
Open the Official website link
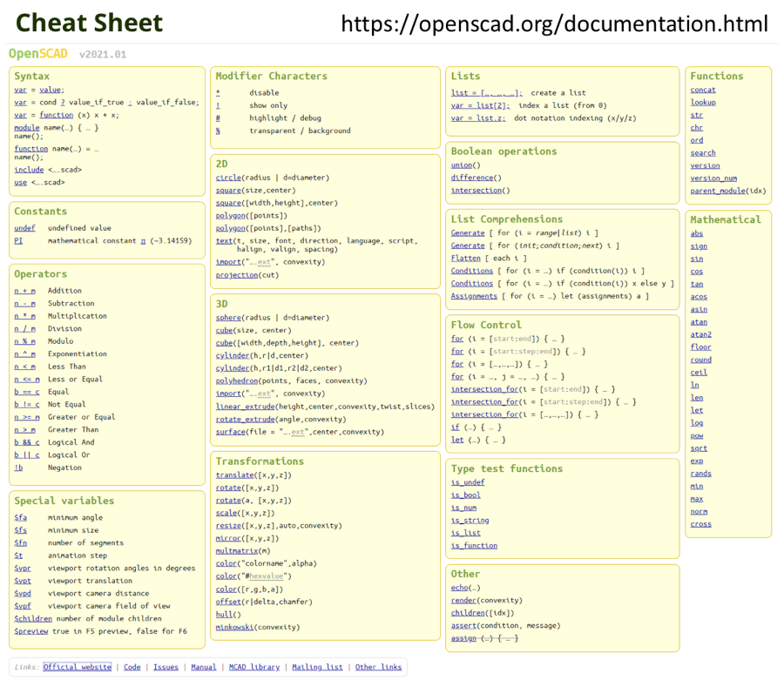(x=78, y=667)
